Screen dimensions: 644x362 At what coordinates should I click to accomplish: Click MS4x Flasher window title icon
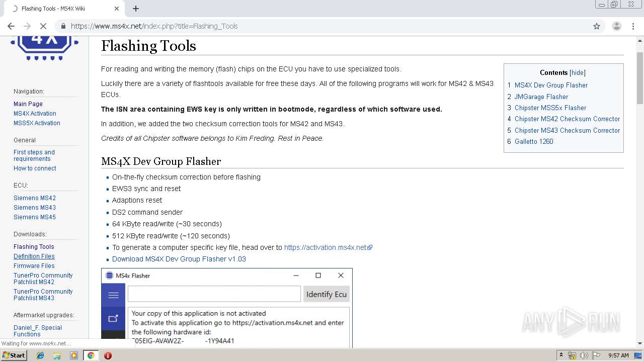(109, 276)
